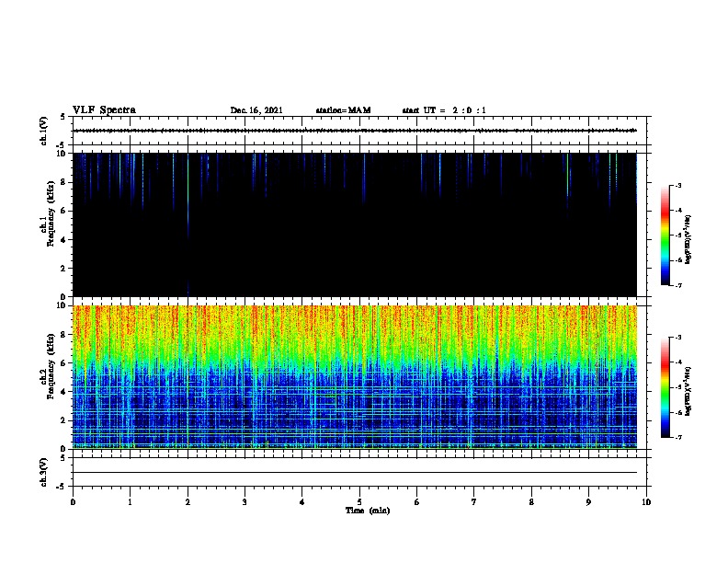The height and width of the screenshot is (563, 728).
Task: Click time axis tick label '6'
Action: click(417, 502)
